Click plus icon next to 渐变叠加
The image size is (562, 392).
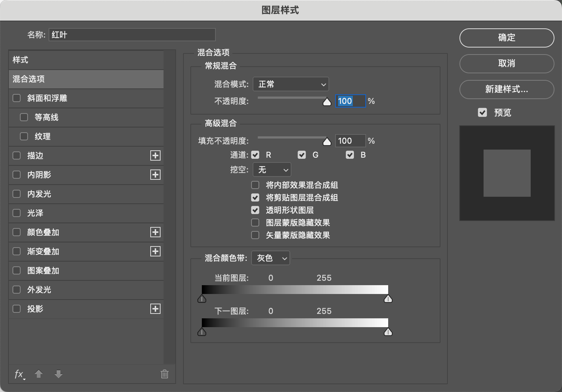click(155, 251)
